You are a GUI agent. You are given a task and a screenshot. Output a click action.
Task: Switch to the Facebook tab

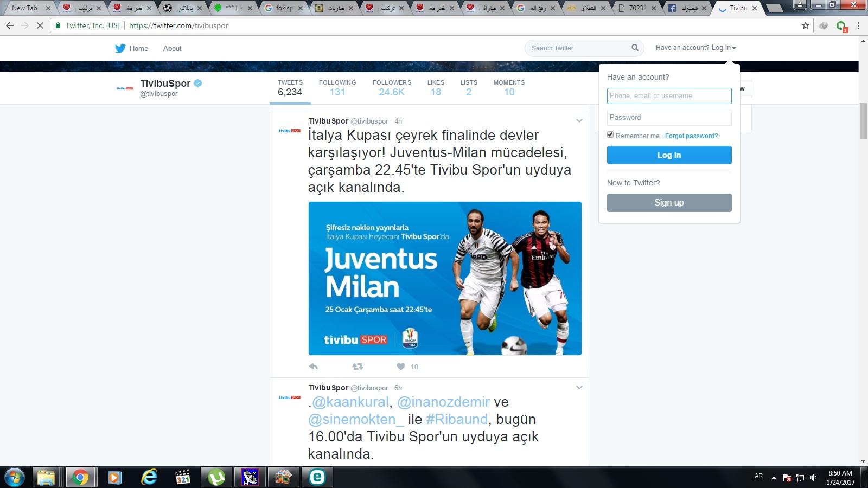pyautogui.click(x=688, y=8)
